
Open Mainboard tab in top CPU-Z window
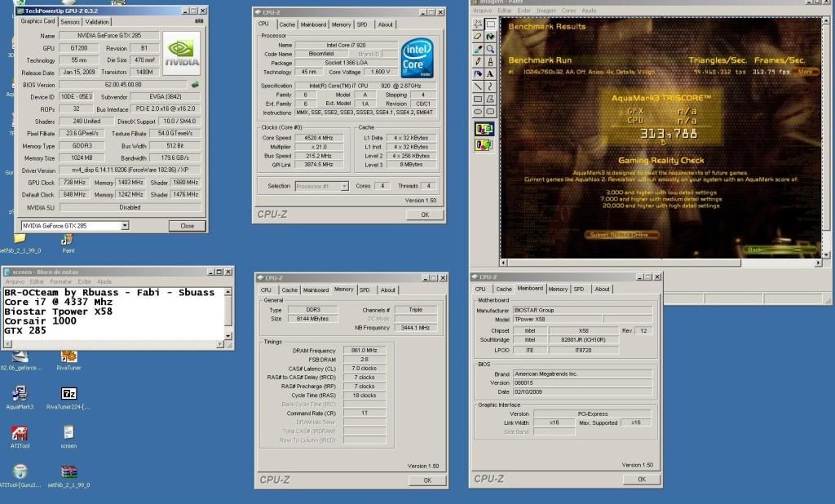(x=313, y=24)
